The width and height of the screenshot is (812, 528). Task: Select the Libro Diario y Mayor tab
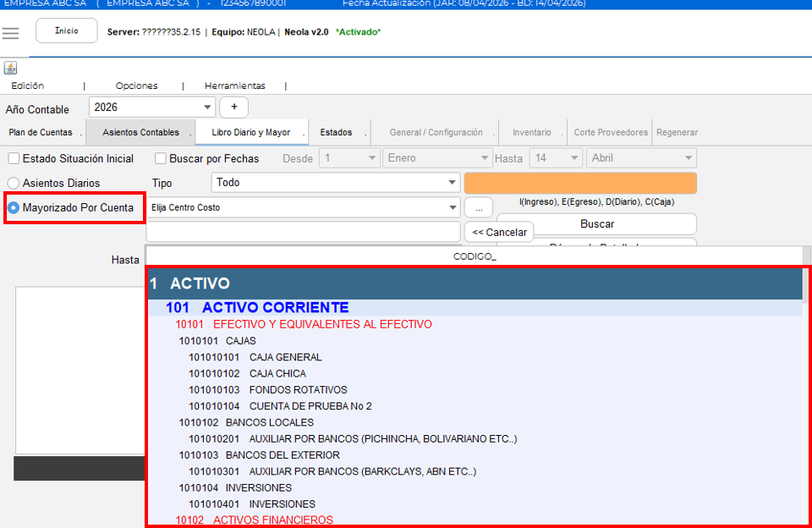[x=251, y=132]
